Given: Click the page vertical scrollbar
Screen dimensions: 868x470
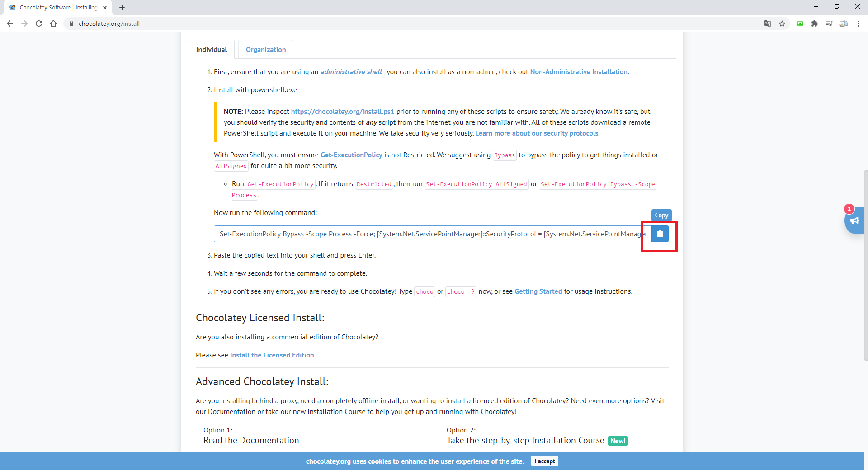Looking at the screenshot, I should click(866, 265).
